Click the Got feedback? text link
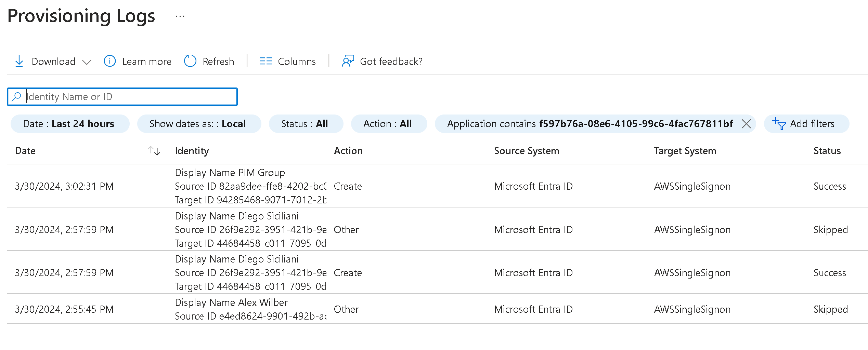868x350 pixels. pos(391,62)
